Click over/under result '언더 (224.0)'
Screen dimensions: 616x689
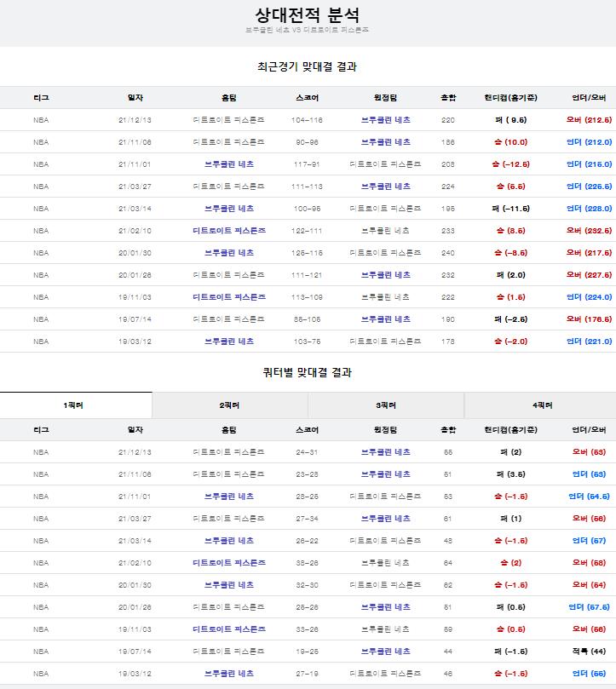coord(589,297)
